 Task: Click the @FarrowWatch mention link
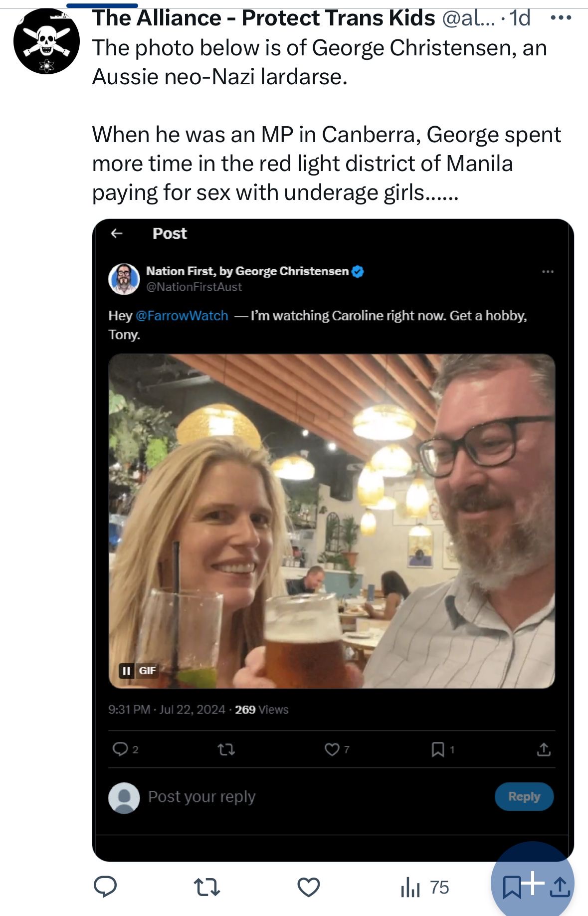(182, 316)
